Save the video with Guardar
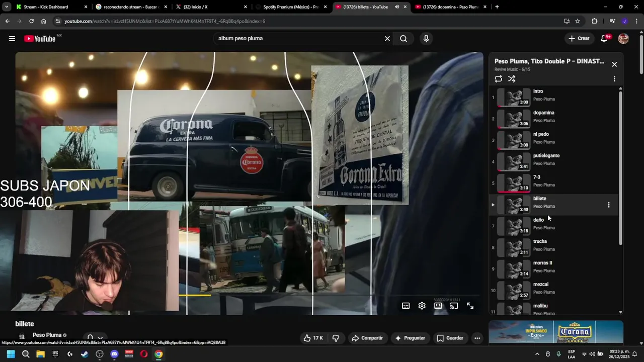The height and width of the screenshot is (362, 644). (x=450, y=338)
